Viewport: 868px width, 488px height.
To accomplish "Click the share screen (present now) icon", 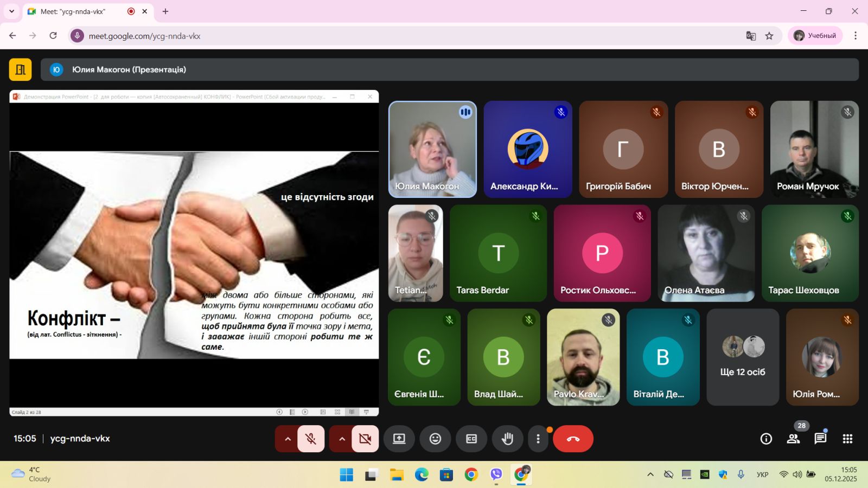I will click(x=399, y=439).
